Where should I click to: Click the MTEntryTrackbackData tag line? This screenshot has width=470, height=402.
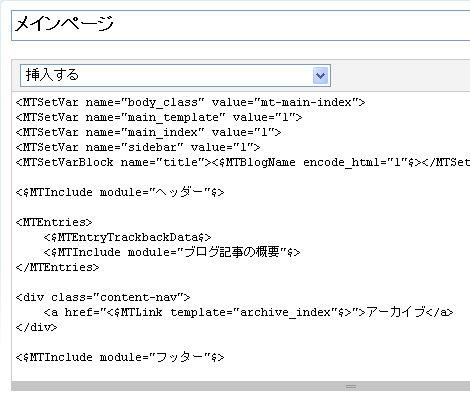tap(127, 237)
